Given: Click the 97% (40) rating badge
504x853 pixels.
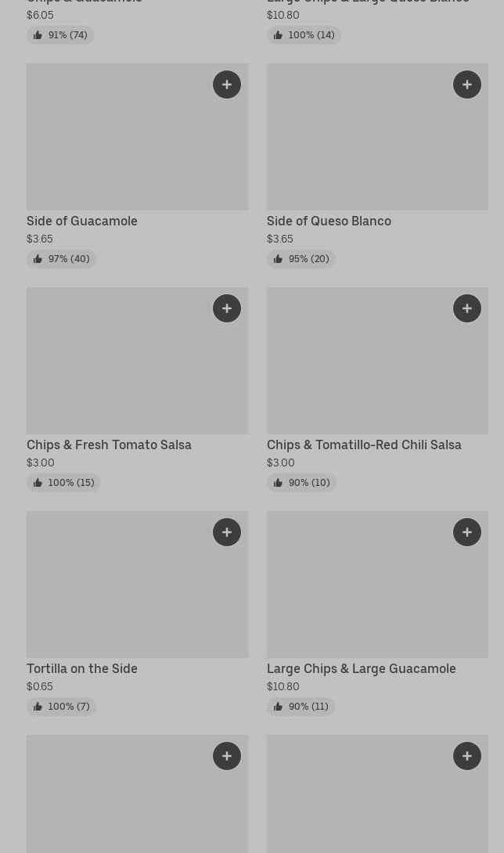Looking at the screenshot, I should point(61,259).
